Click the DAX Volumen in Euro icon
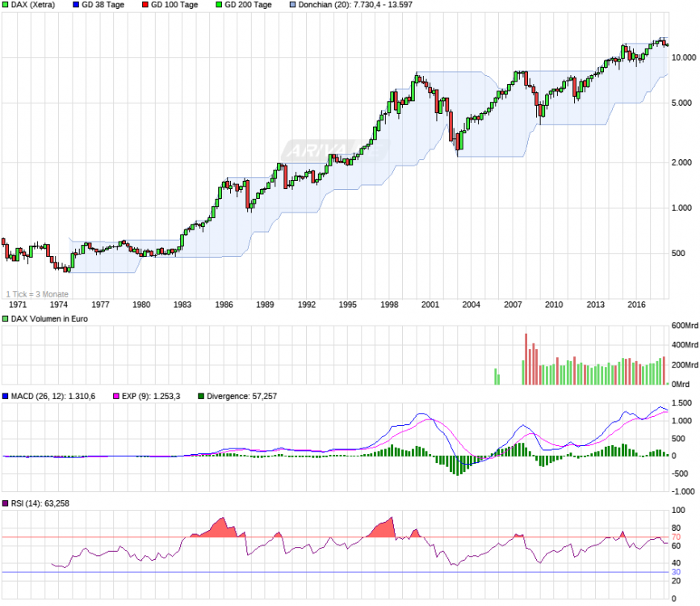The image size is (700, 606). pos(6,317)
